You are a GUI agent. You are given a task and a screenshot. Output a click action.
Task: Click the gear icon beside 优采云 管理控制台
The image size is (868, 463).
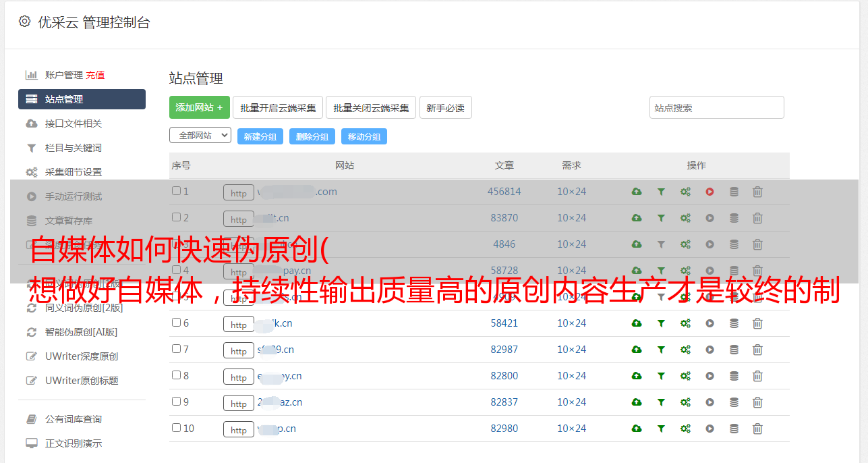24,22
